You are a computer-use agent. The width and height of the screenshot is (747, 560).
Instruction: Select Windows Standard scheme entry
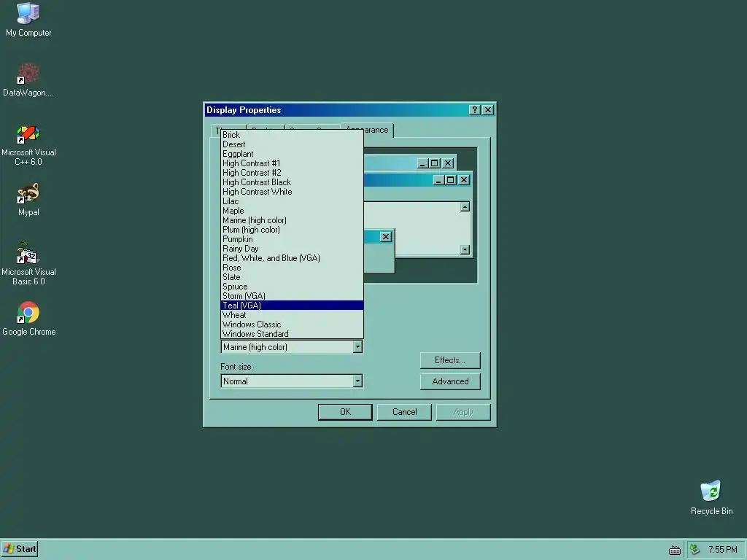point(292,334)
